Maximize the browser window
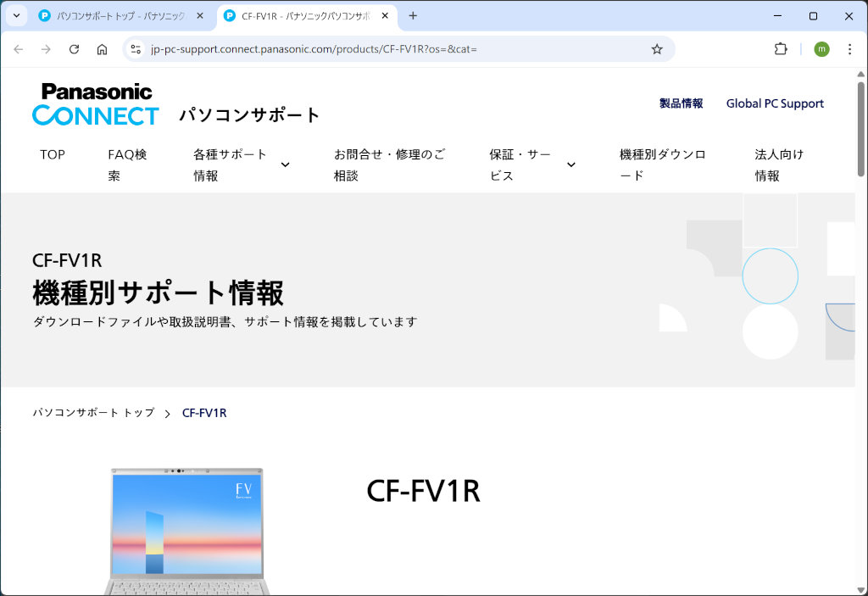This screenshot has width=868, height=596. click(813, 16)
